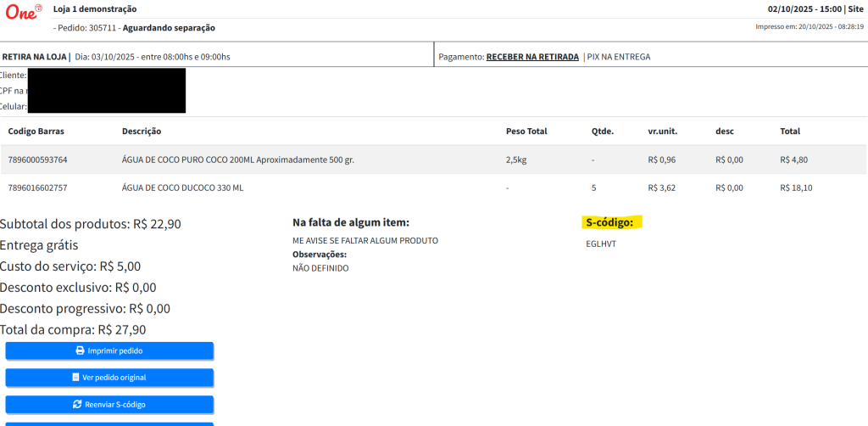Open Ver pedido original

click(109, 377)
